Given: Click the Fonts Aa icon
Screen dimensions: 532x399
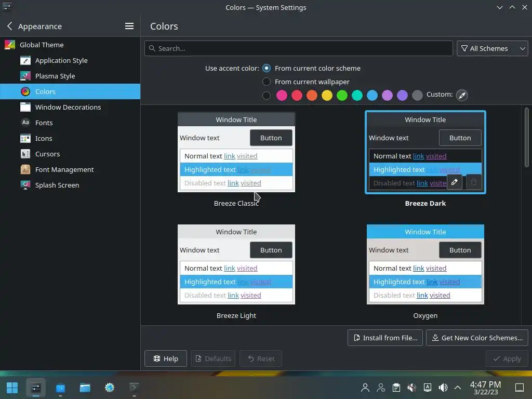Looking at the screenshot, I should pyautogui.click(x=25, y=123).
